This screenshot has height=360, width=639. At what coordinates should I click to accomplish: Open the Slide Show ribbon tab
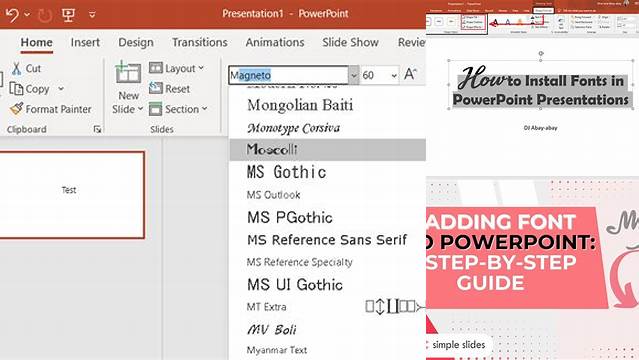[350, 42]
